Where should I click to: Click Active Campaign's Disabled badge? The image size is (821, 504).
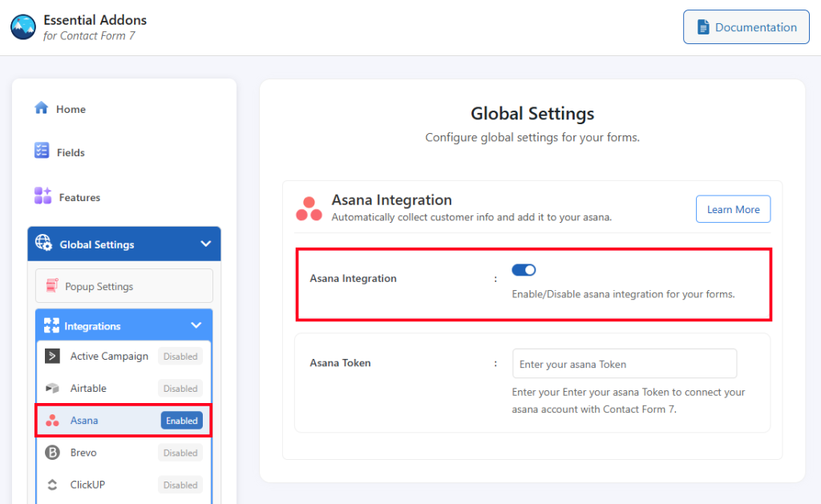coord(180,357)
